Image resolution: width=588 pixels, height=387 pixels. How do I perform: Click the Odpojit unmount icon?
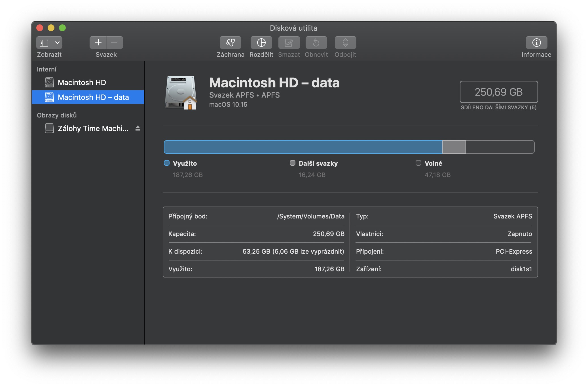[345, 43]
